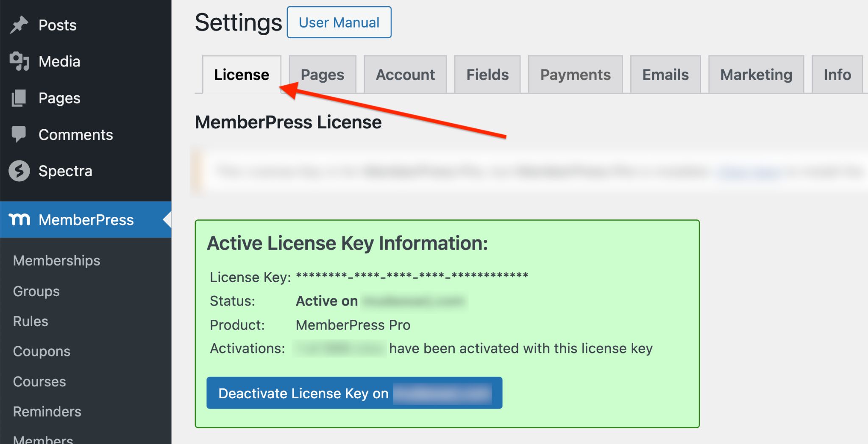Viewport: 868px width, 444px height.
Task: Open Courses submenu item
Action: 39,381
